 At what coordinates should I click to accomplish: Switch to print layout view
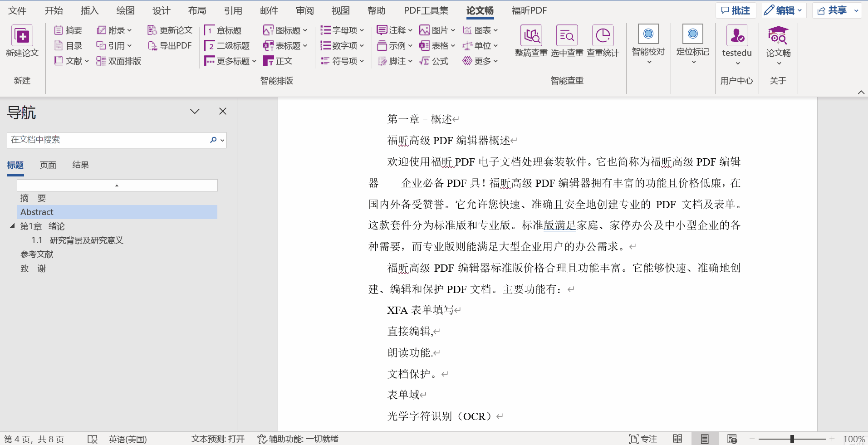pos(704,439)
